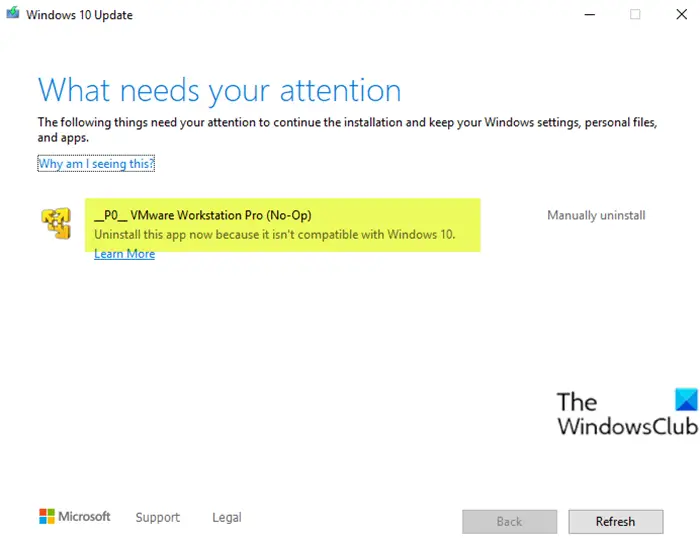The height and width of the screenshot is (538, 700).
Task: Open the Legal link in the footer
Action: pos(227,517)
